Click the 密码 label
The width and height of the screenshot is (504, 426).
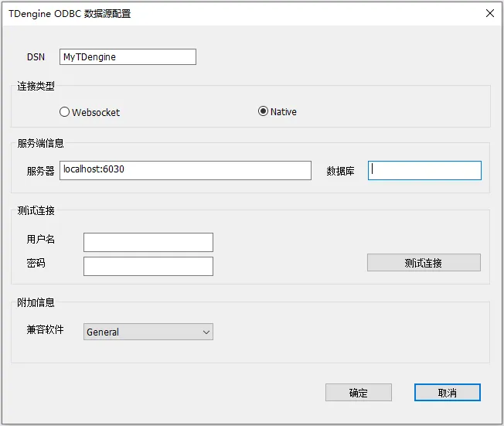click(x=36, y=264)
